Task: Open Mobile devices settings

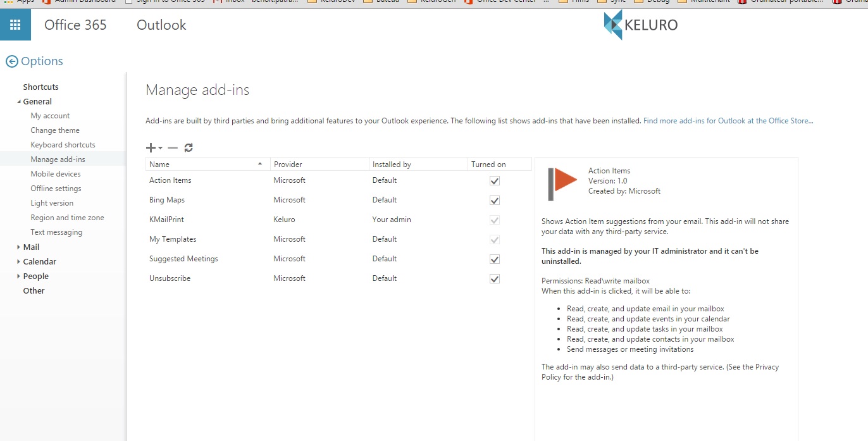Action: tap(56, 174)
